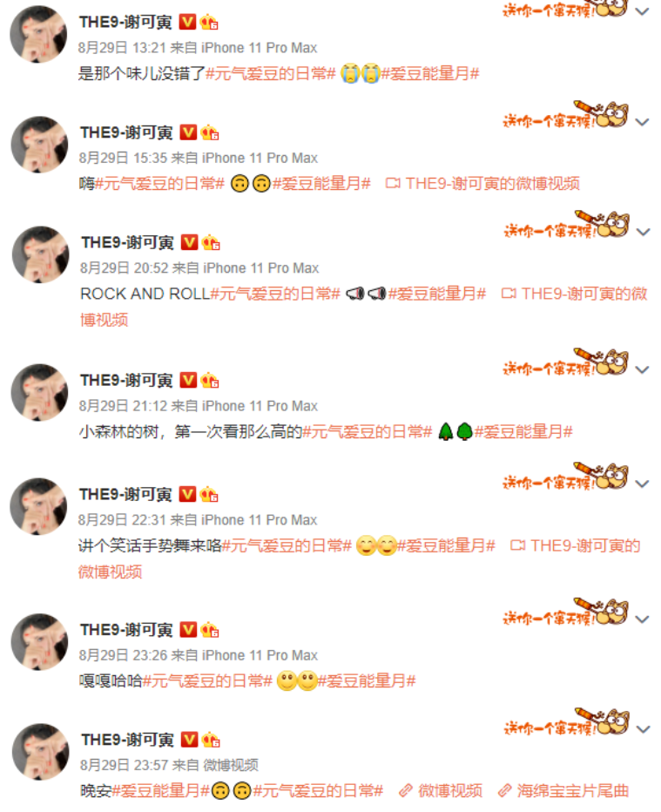Click the verified V badge on the 13:21 post
The width and height of the screenshot is (661, 812).
187,22
